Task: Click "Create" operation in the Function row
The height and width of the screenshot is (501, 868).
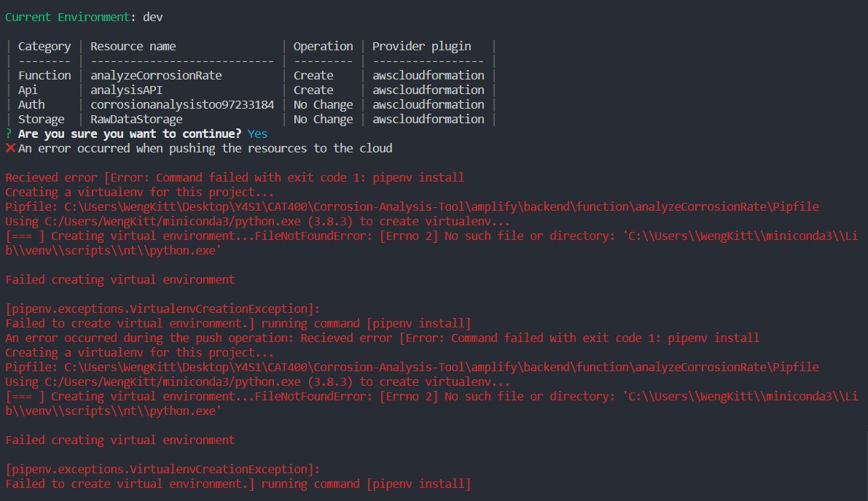Action: [x=313, y=75]
